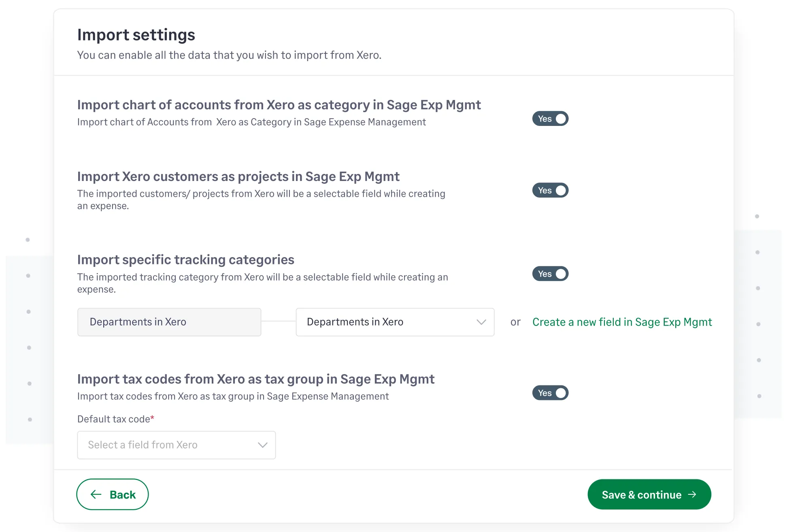Switch off the tax codes import toggle
This screenshot has width=787, height=532.
click(x=550, y=393)
